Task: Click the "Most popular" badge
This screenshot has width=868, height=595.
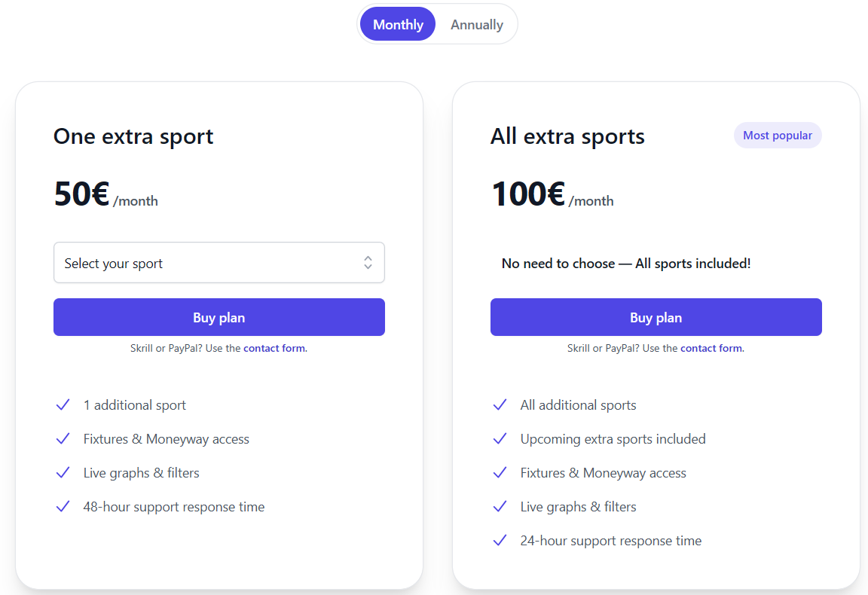Action: coord(777,136)
